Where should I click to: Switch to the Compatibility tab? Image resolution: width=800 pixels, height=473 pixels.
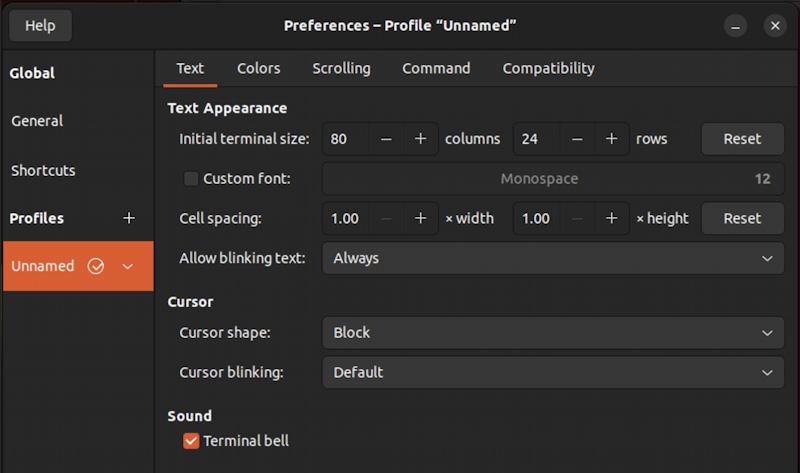tap(548, 68)
